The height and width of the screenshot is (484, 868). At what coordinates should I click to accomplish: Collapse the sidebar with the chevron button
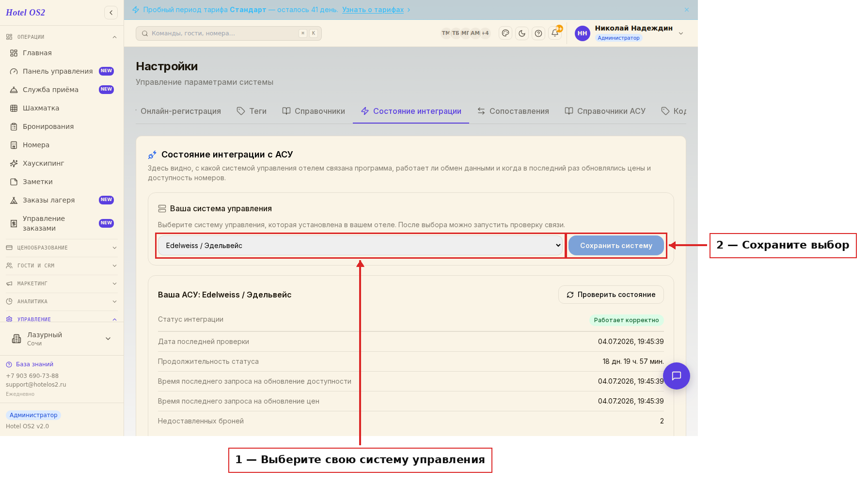click(x=111, y=13)
